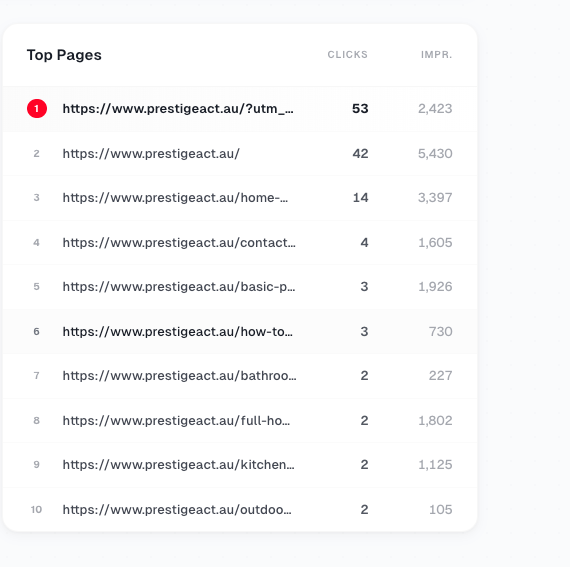570x567 pixels.
Task: Select the 2,423 impressions value
Action: point(435,108)
